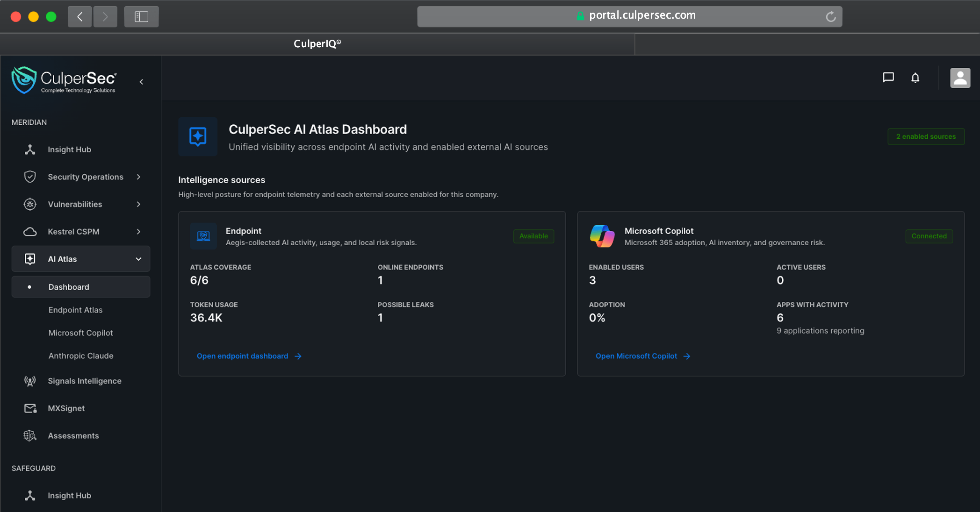Click the Security Operations shield icon

pos(30,177)
